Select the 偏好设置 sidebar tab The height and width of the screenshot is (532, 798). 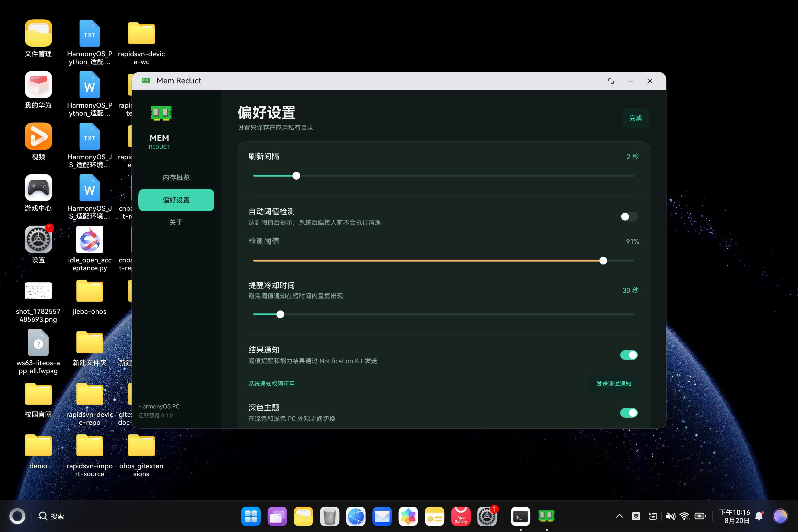[x=176, y=200]
